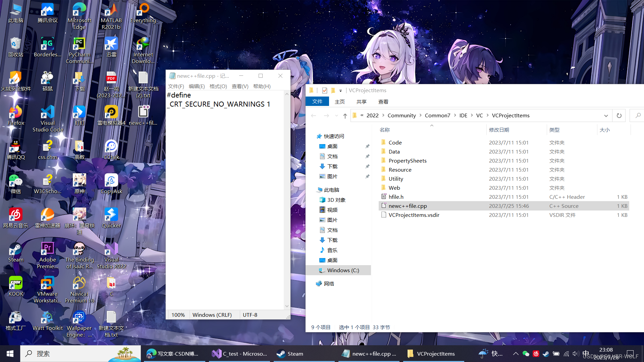
Task: Click the Explorer search box
Action: pyautogui.click(x=637, y=115)
